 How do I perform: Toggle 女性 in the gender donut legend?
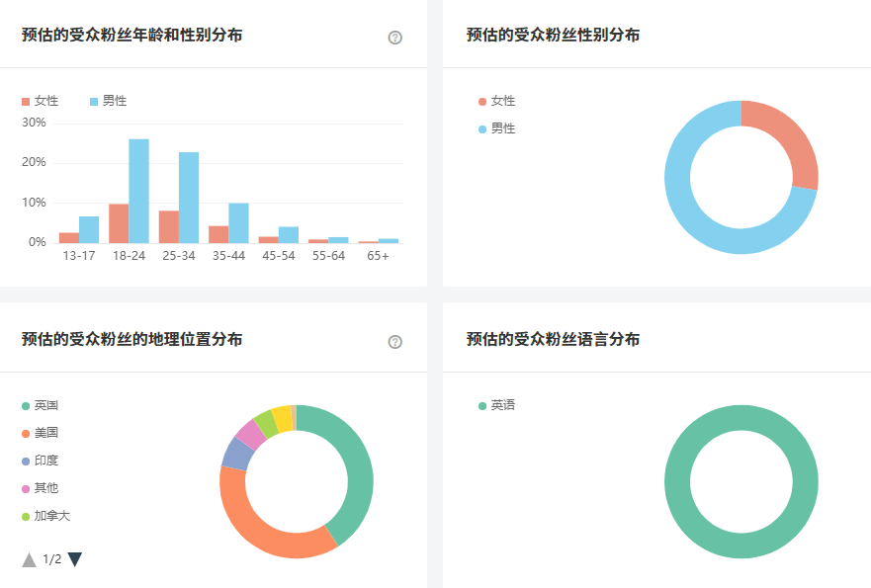pos(497,101)
